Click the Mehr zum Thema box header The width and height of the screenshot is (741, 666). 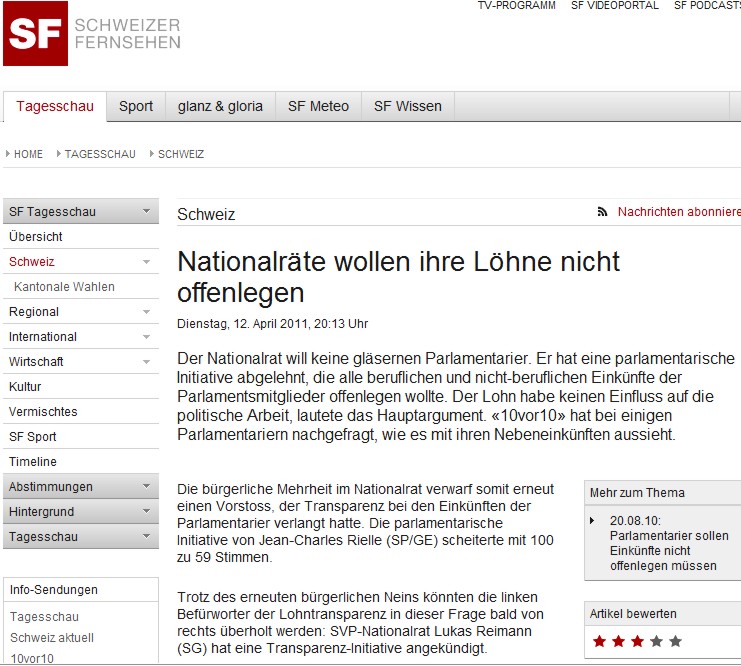[x=663, y=493]
